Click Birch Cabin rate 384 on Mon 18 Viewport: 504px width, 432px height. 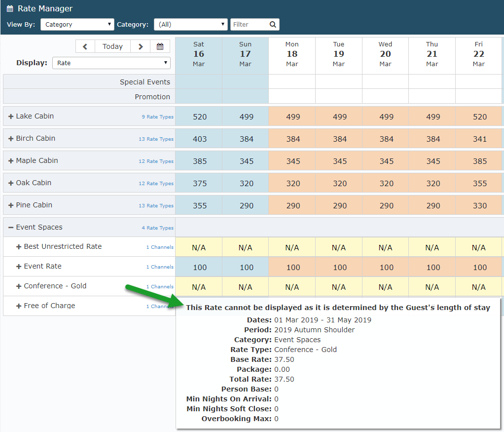[x=292, y=139]
